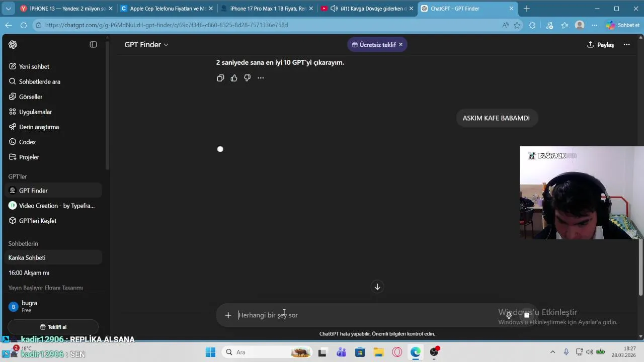Open Sohbetlerde ara search

[52, 81]
